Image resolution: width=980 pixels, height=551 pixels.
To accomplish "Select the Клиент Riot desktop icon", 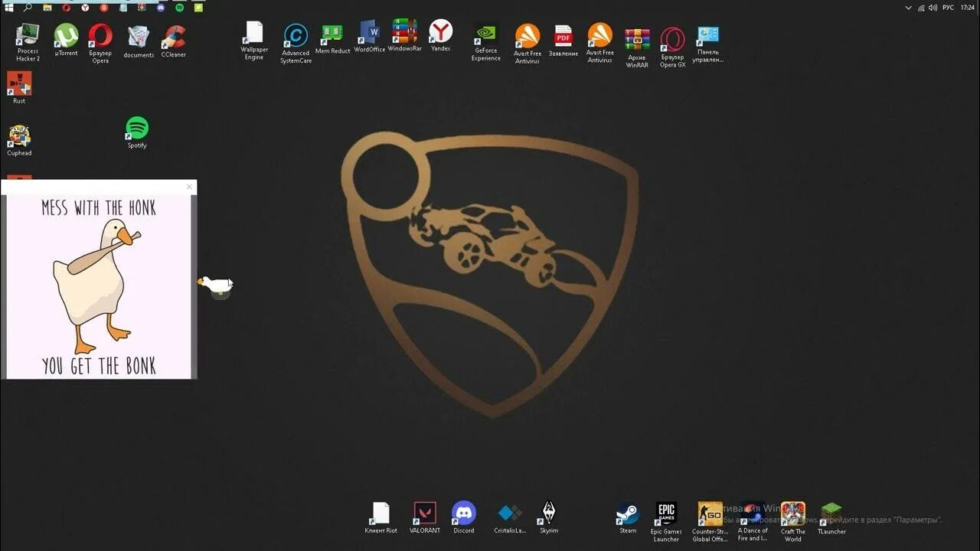I will pyautogui.click(x=381, y=518).
